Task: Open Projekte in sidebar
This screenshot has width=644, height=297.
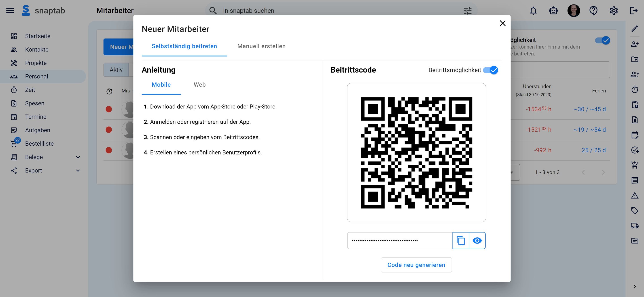Action: coord(43,63)
